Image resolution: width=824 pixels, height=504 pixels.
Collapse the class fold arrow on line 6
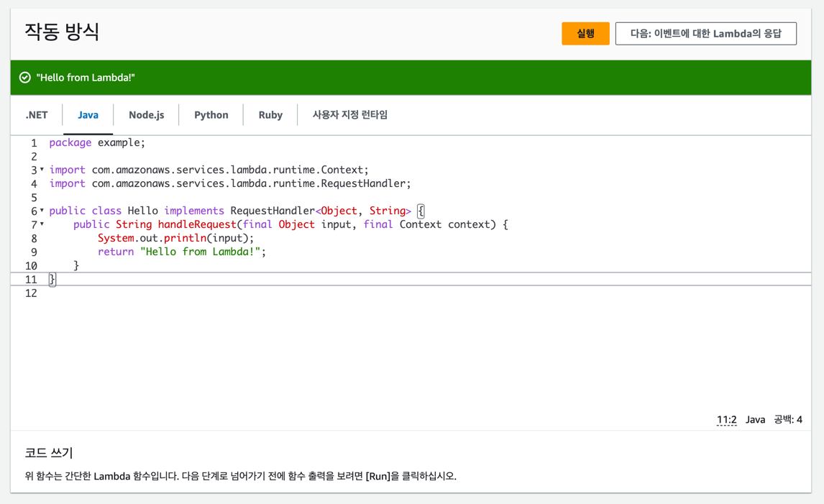(42, 210)
